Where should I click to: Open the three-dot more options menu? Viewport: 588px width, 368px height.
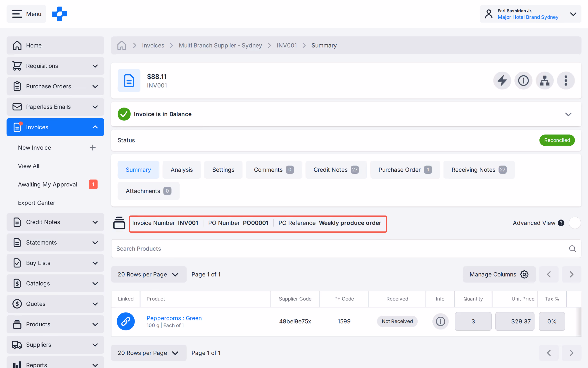click(566, 81)
